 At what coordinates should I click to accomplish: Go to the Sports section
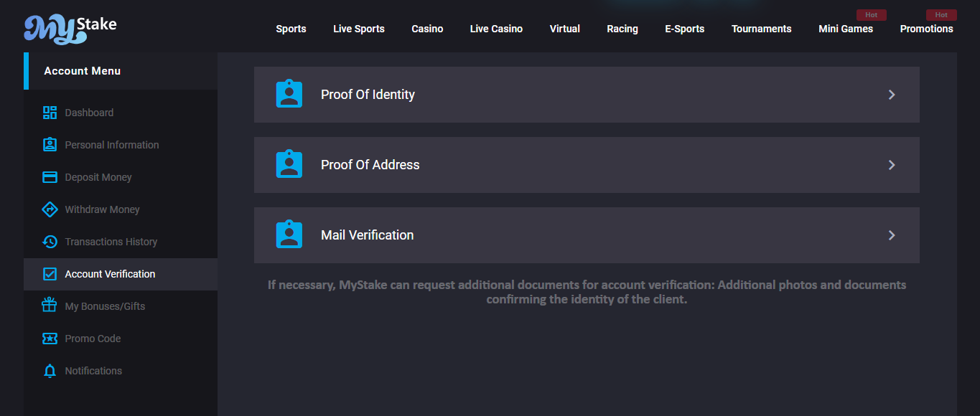pos(291,29)
